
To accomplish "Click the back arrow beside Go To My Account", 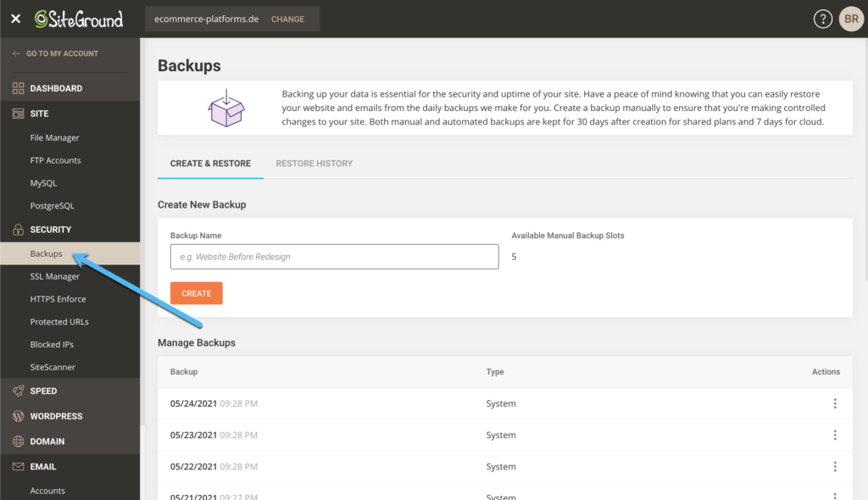I will point(16,53).
